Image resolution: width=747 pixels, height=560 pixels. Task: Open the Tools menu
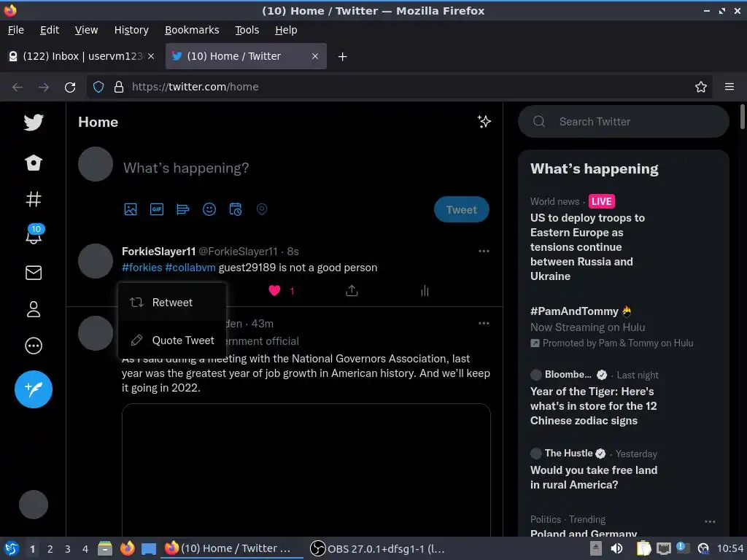click(247, 30)
